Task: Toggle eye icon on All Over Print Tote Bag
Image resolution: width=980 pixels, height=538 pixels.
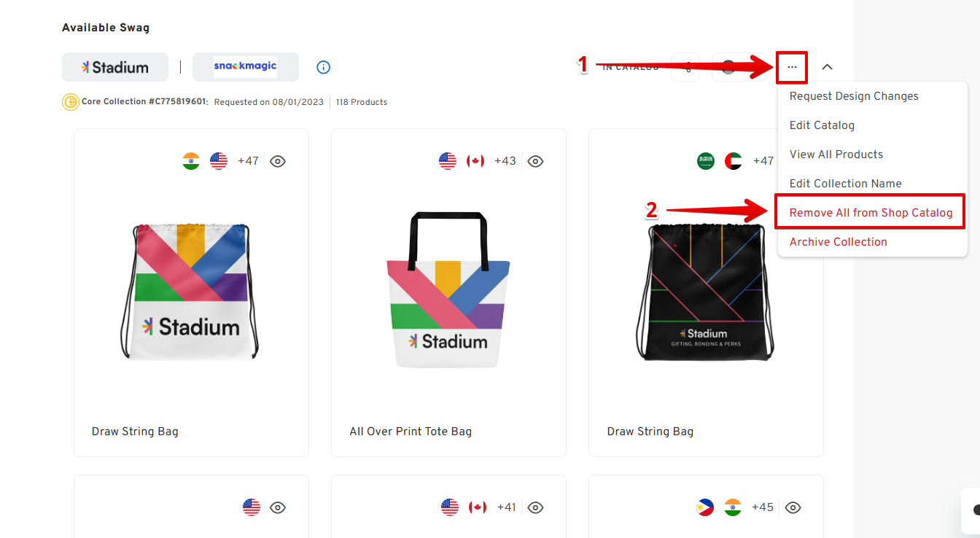Action: pos(535,161)
